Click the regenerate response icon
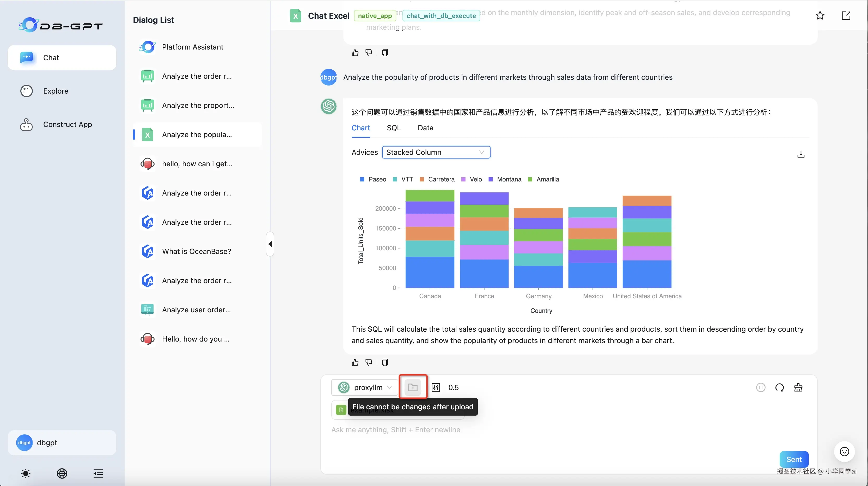The height and width of the screenshot is (486, 868). (780, 387)
